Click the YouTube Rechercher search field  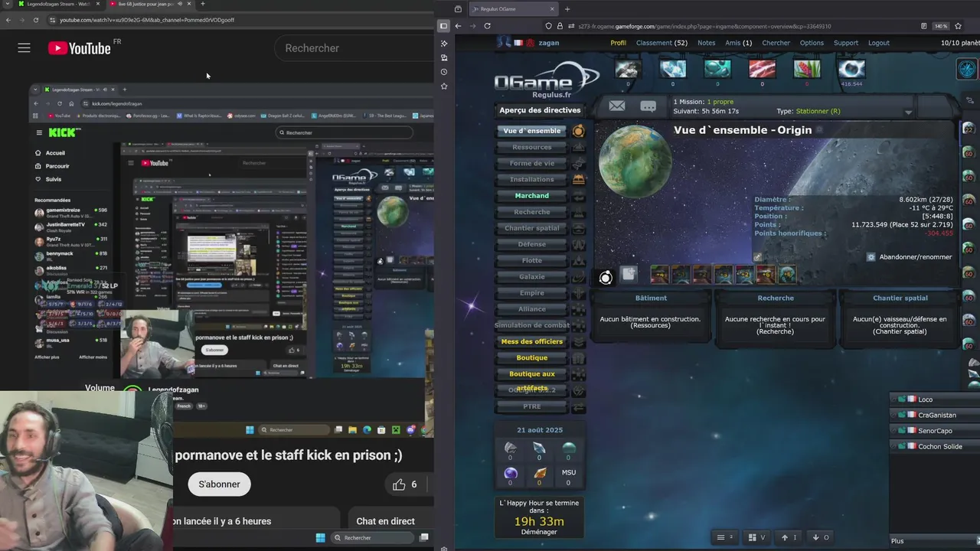(354, 48)
